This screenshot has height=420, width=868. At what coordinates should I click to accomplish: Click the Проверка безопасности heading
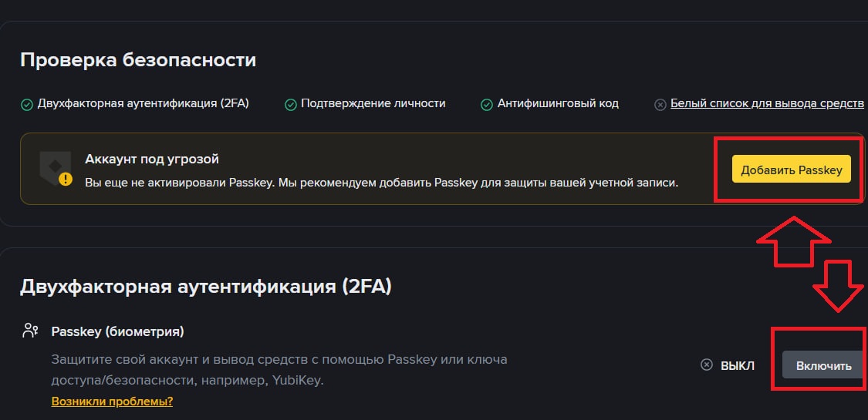[138, 60]
